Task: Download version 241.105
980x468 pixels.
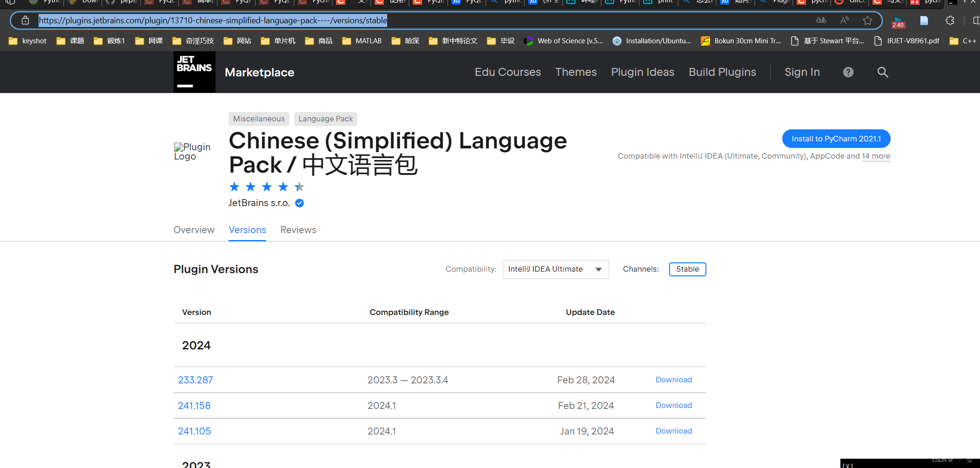Action: point(674,431)
